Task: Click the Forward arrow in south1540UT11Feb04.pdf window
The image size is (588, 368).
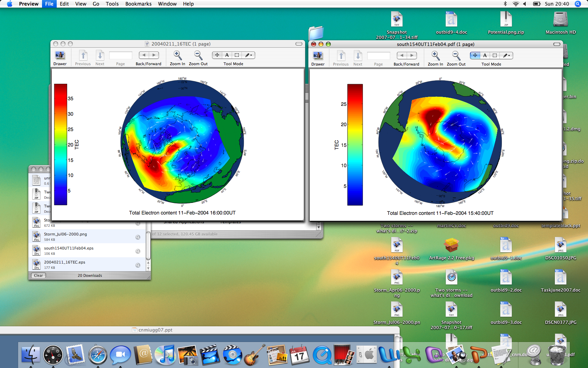Action: point(412,55)
